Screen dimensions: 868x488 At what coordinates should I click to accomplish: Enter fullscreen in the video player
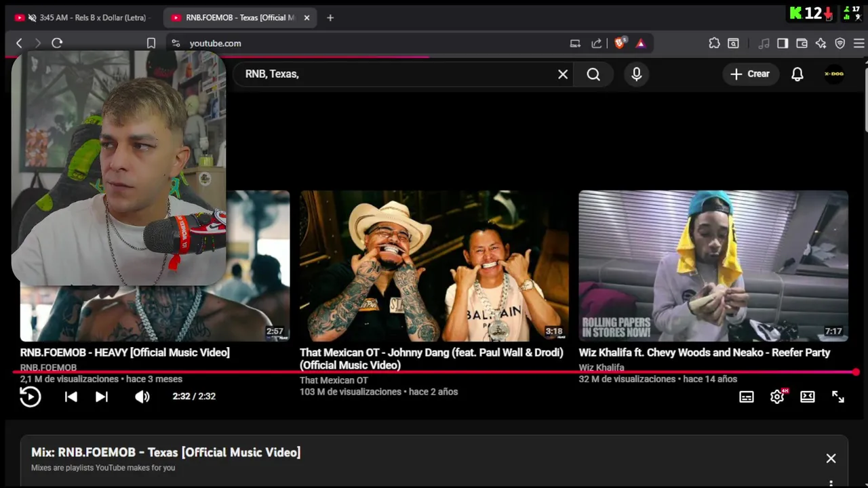838,397
